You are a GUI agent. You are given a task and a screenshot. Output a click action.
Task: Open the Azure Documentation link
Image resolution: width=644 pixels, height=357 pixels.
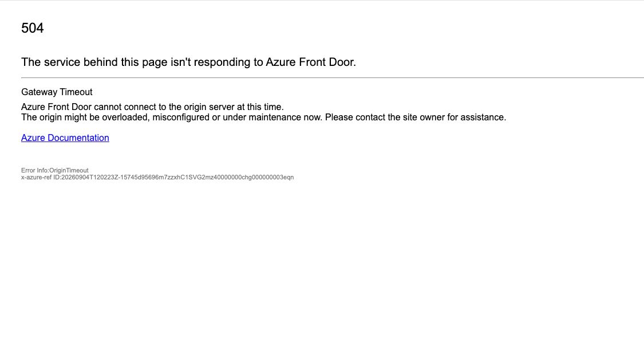pos(65,138)
